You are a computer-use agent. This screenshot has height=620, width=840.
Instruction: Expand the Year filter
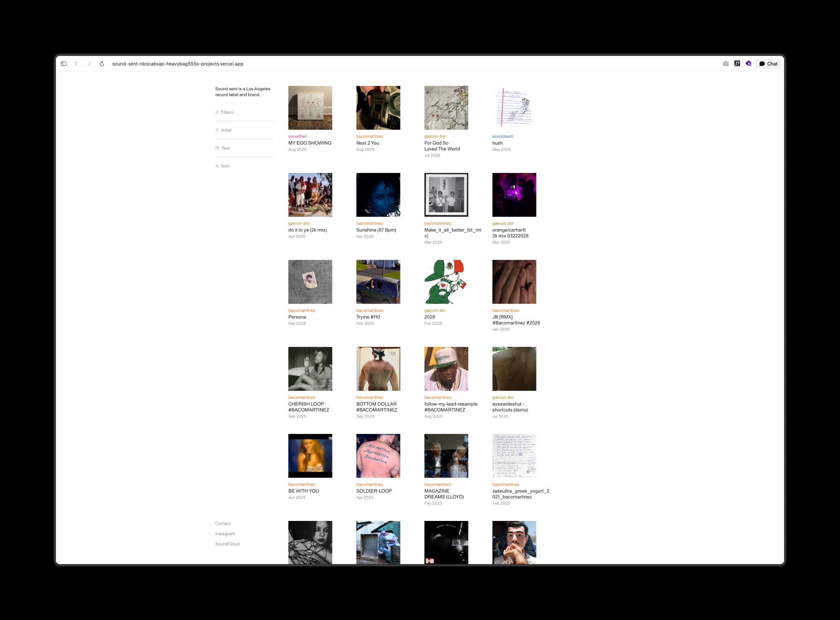pyautogui.click(x=244, y=148)
